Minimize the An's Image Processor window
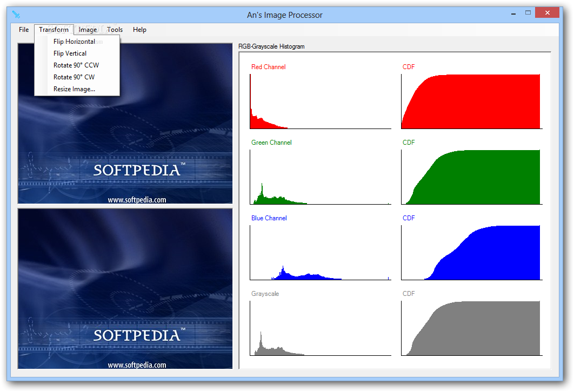Screen dimensions: 574x392 (513, 13)
